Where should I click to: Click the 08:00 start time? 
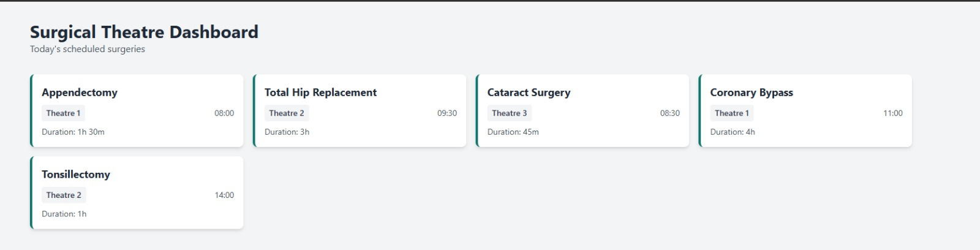[x=224, y=113]
